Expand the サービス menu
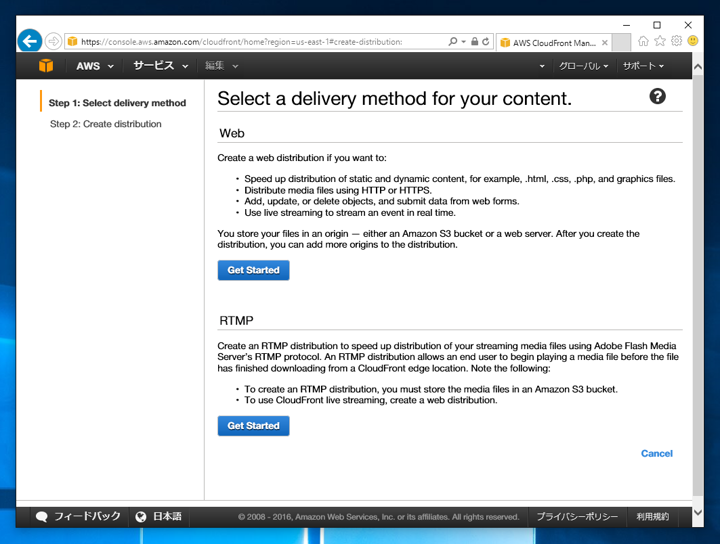Image resolution: width=720 pixels, height=544 pixels. click(161, 66)
